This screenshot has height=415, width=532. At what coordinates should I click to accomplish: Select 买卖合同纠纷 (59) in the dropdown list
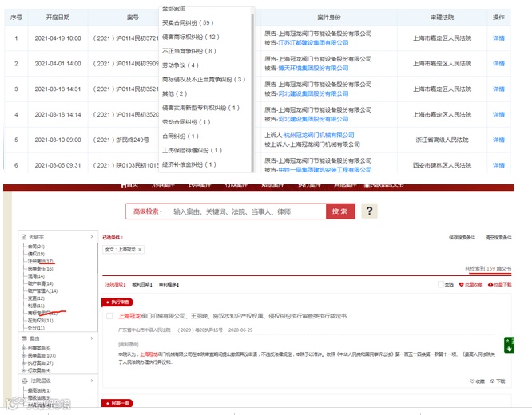[188, 22]
